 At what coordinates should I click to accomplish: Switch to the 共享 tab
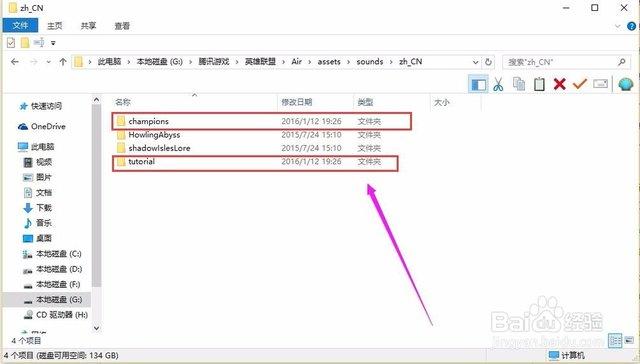click(88, 26)
